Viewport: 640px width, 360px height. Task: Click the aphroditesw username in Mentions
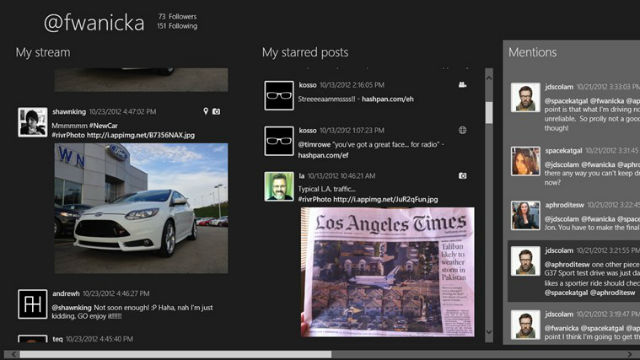tap(564, 205)
